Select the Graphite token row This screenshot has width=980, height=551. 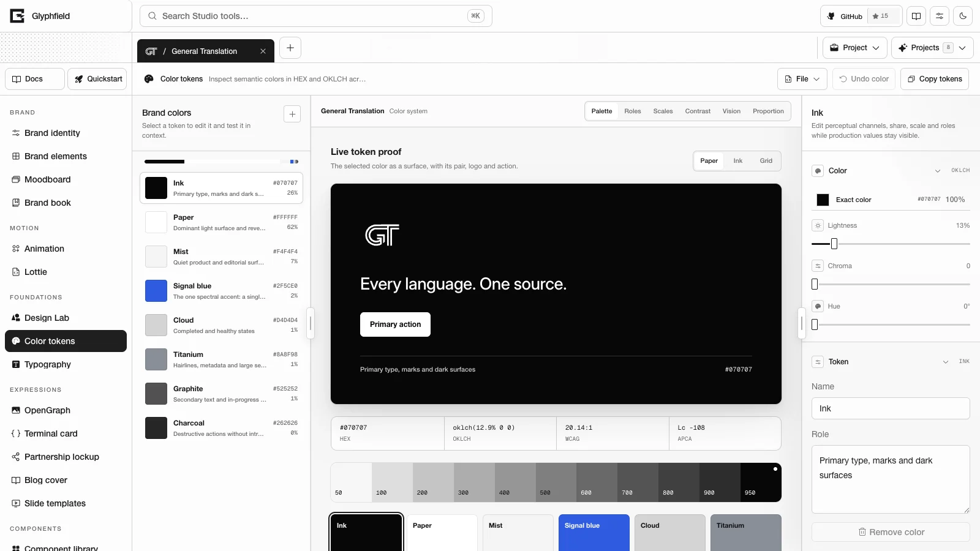(x=221, y=394)
